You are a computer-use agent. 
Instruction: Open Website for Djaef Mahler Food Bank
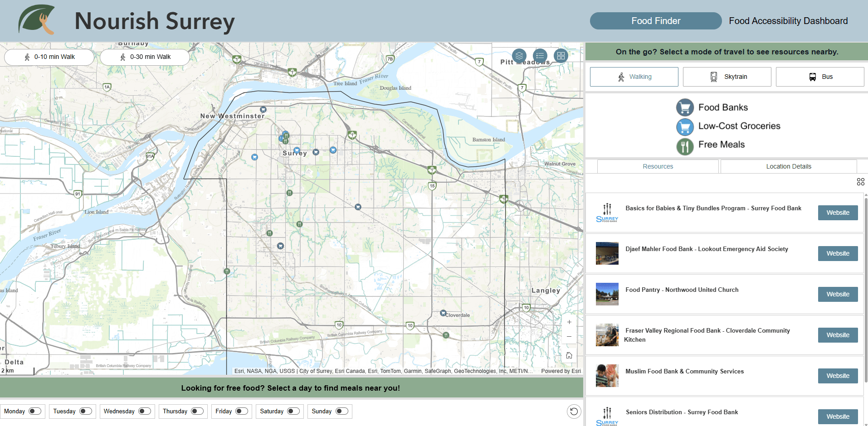(838, 253)
